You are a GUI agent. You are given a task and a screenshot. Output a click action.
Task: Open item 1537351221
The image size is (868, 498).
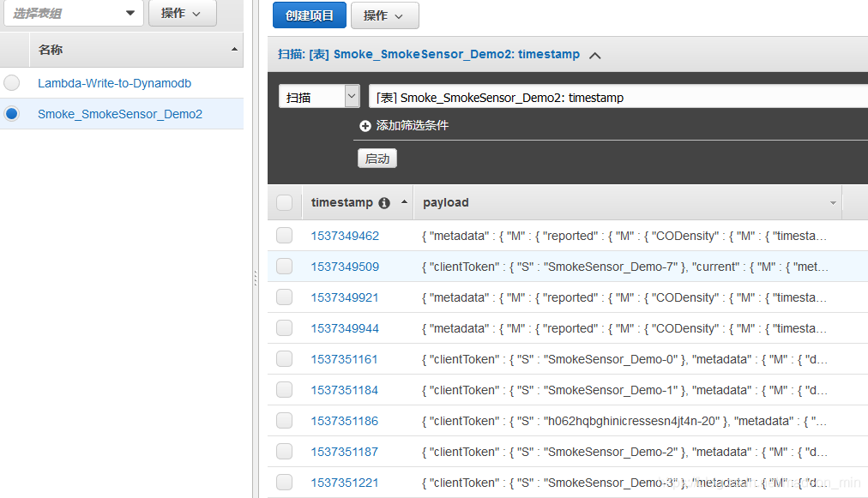pos(344,483)
